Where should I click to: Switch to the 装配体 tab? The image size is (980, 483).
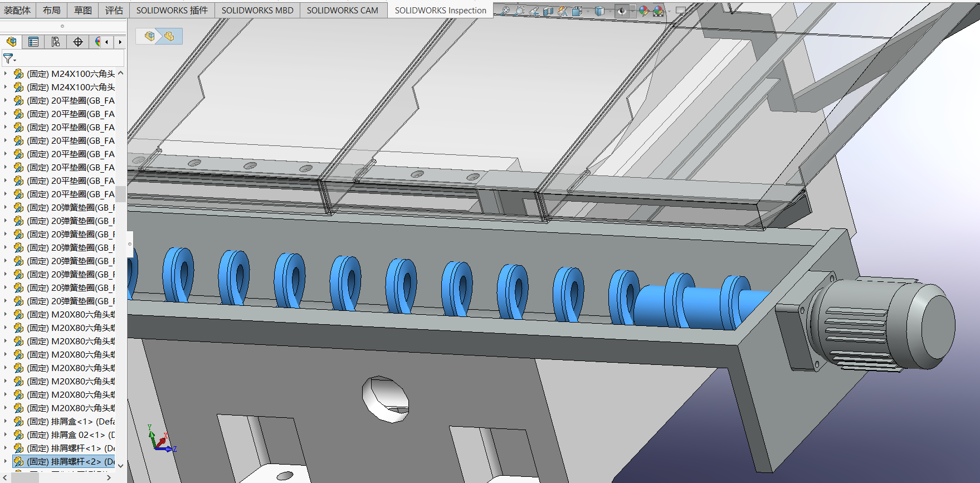17,10
